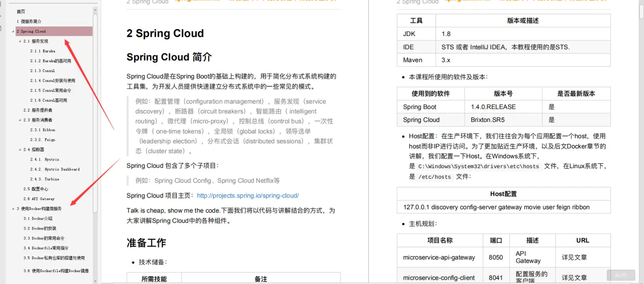Click the 'microservice-api-gateway' table cell
Screen dimensions: 644x284
[x=440, y=257]
